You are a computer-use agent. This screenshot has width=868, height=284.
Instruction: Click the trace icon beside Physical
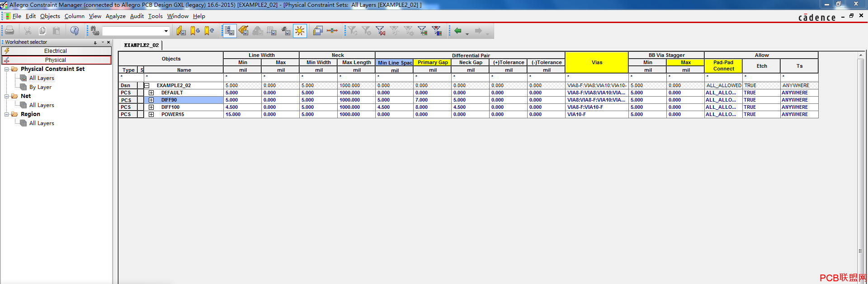7,60
